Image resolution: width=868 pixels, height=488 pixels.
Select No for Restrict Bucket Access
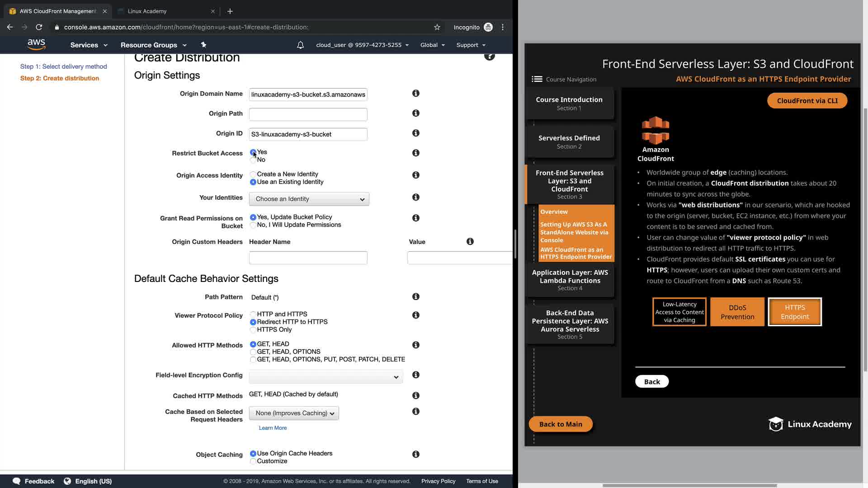(x=253, y=160)
